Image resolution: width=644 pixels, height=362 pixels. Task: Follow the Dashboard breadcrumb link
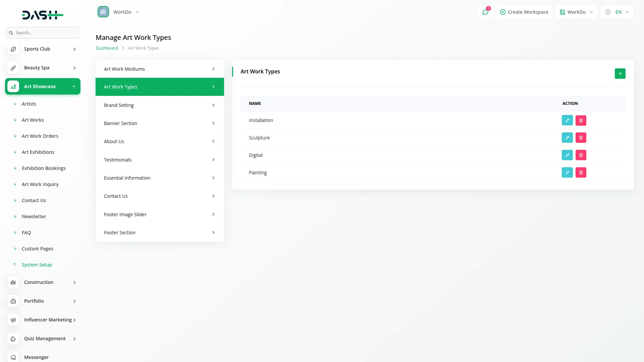tap(107, 48)
